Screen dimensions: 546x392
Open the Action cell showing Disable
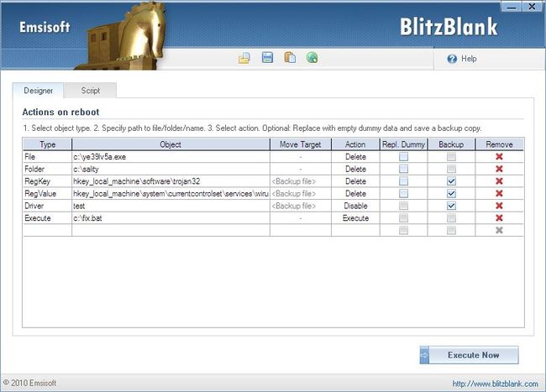(355, 206)
